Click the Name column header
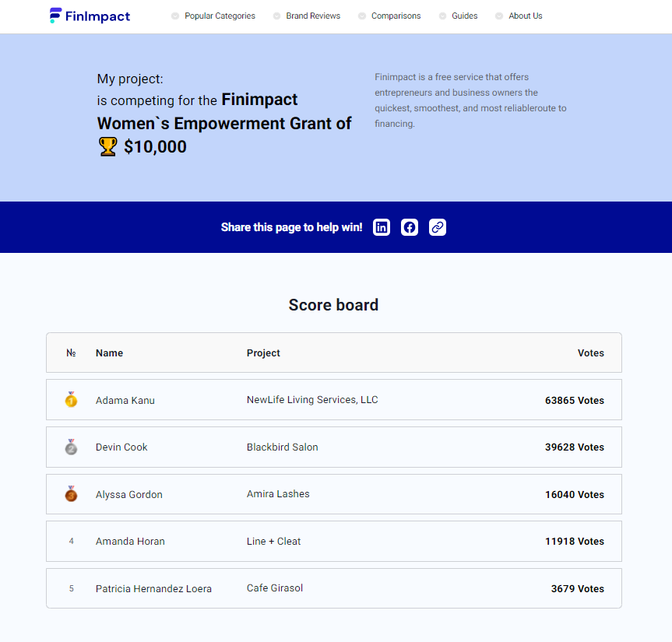Viewport: 672px width, 642px height. click(109, 353)
